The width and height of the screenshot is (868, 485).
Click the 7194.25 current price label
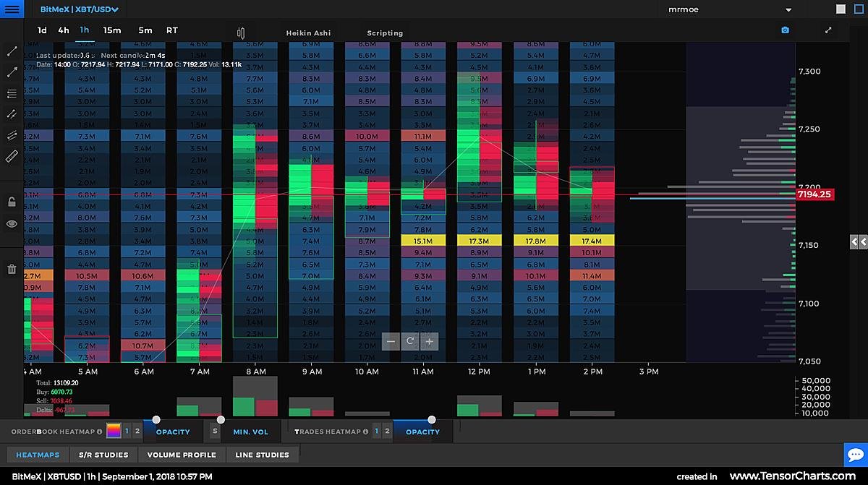(814, 194)
